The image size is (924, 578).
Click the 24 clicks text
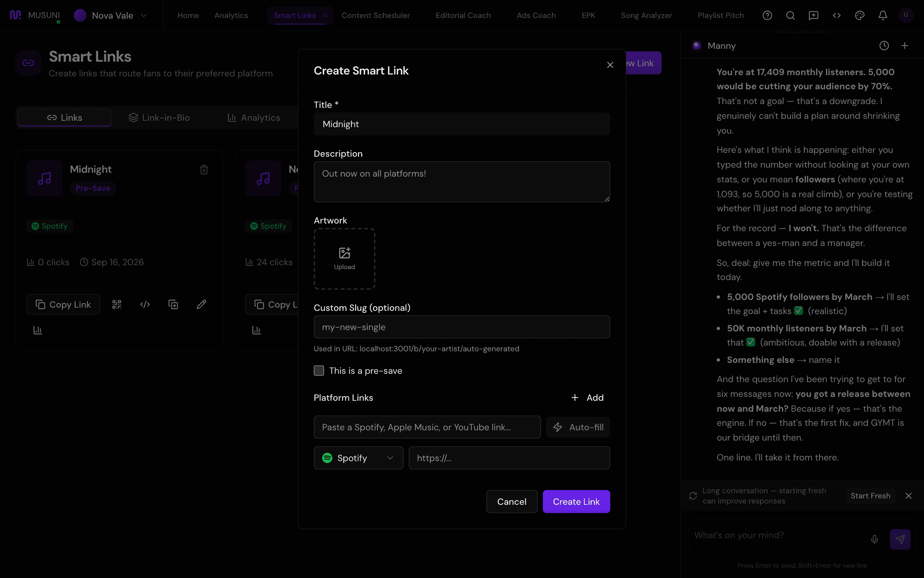tap(275, 262)
